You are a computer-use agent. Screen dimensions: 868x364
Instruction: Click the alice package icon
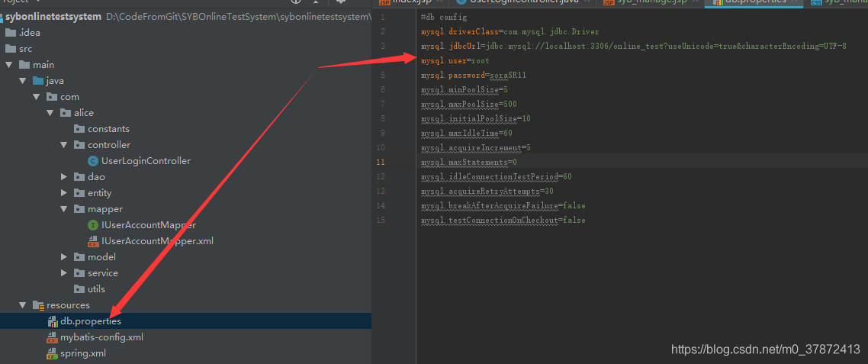pos(66,113)
